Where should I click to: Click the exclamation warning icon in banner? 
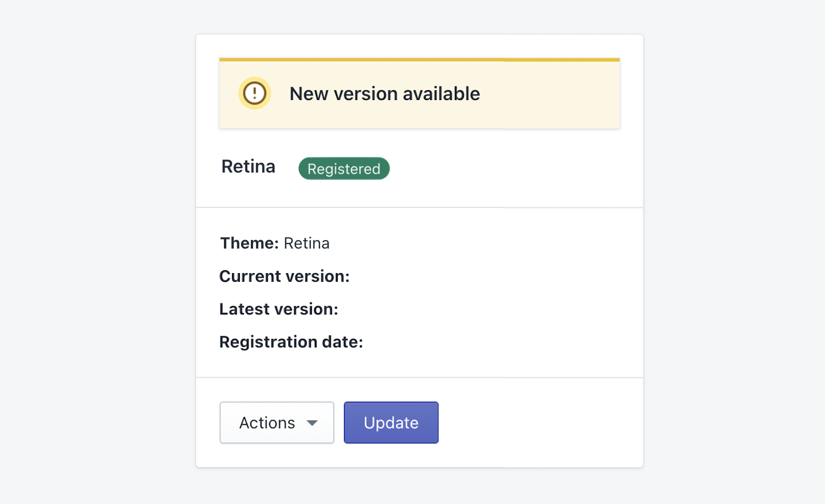[x=254, y=93]
